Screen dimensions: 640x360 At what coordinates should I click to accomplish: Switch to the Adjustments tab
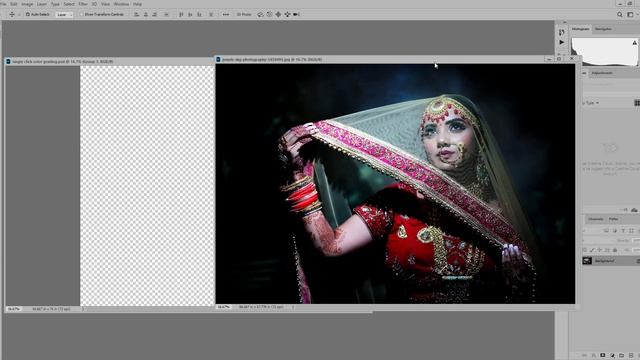click(602, 73)
